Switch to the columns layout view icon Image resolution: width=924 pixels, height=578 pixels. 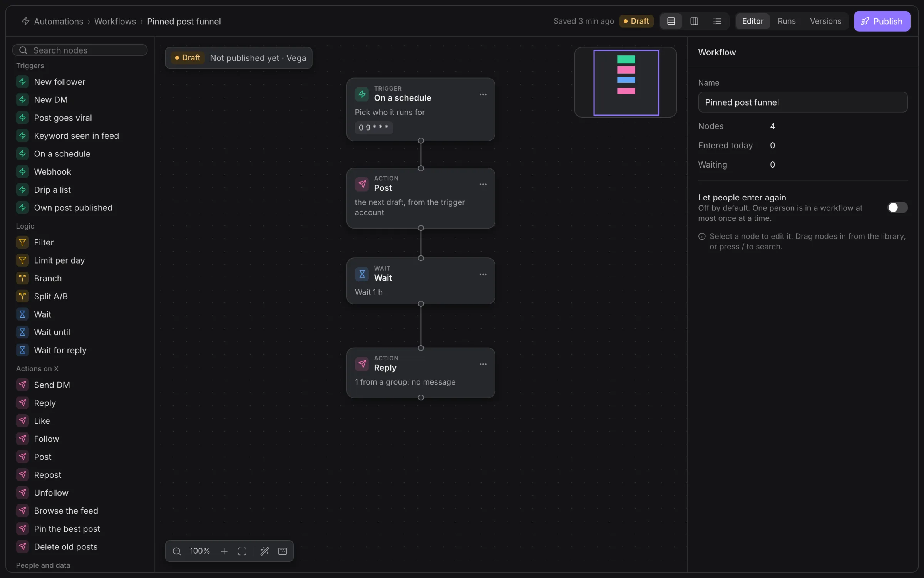tap(694, 21)
